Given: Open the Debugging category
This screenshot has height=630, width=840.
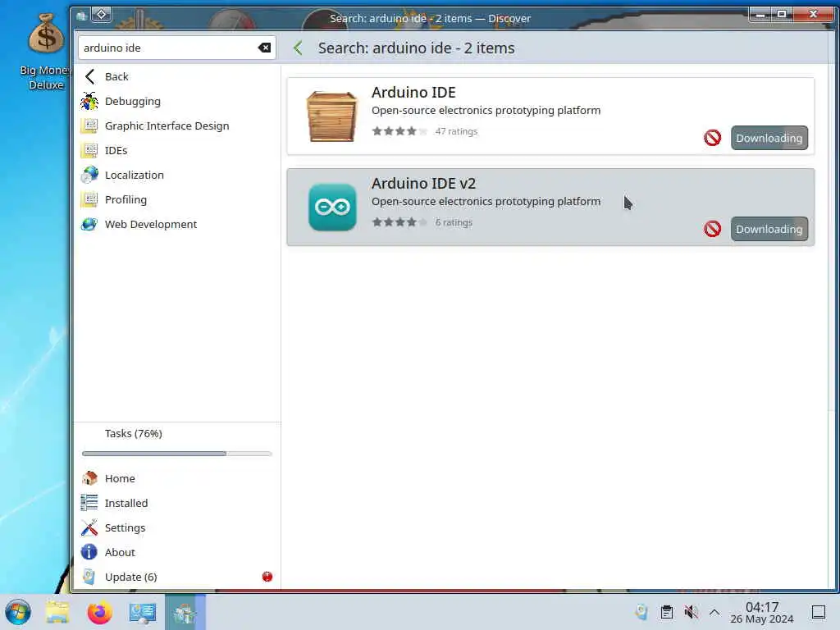Looking at the screenshot, I should coord(177,101).
